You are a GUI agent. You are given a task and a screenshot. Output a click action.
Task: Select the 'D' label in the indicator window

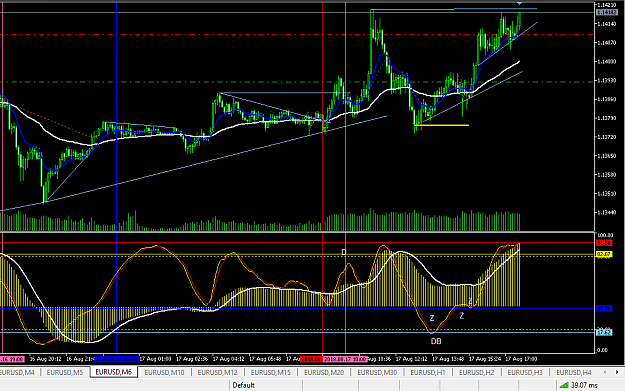[344, 252]
